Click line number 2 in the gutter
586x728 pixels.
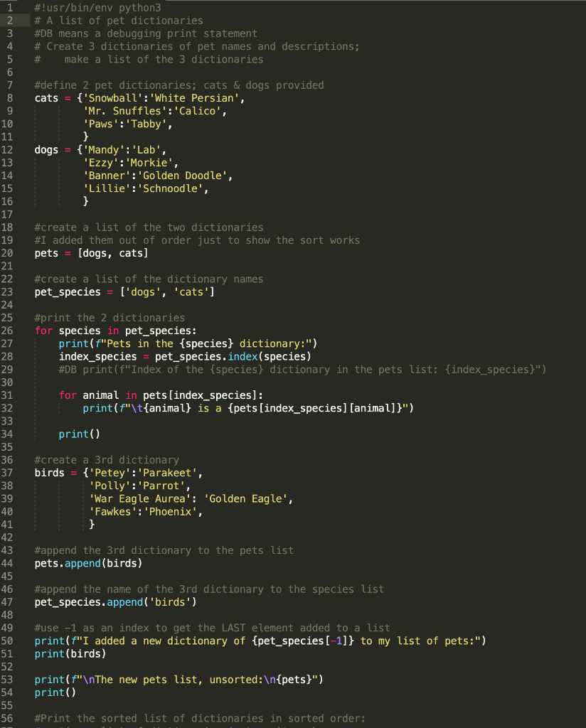[x=10, y=21]
